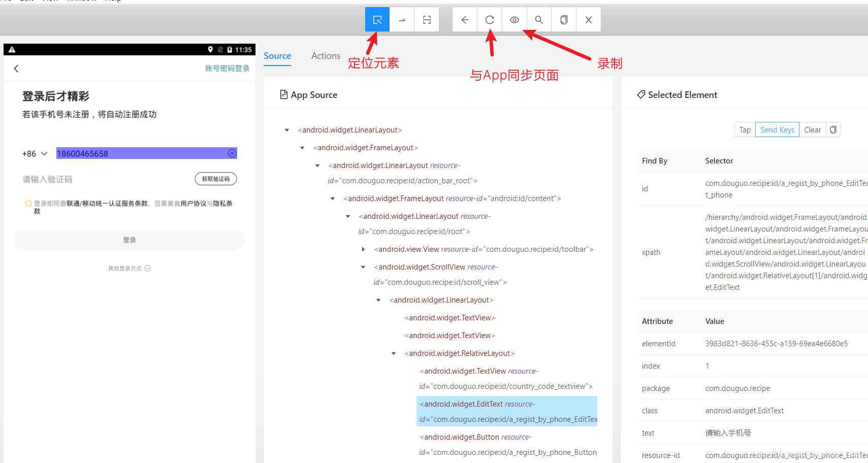
Task: Click the xpath selector value
Action: (x=786, y=252)
